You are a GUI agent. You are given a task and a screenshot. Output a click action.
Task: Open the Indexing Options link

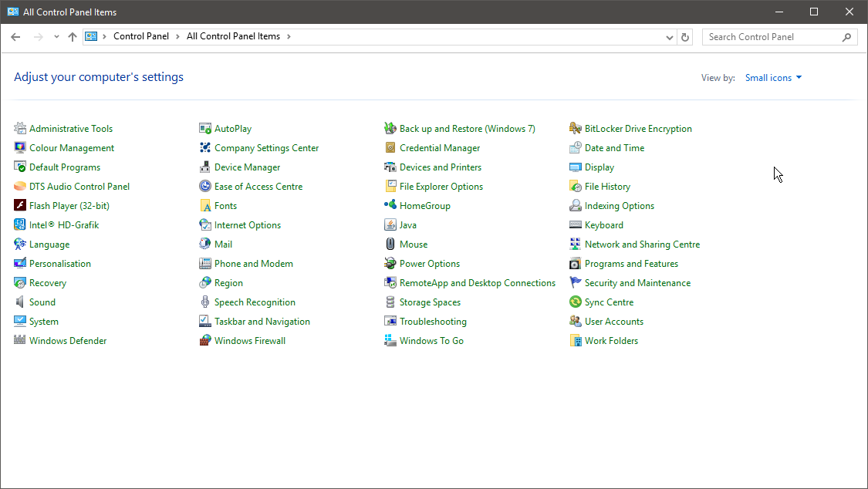619,206
